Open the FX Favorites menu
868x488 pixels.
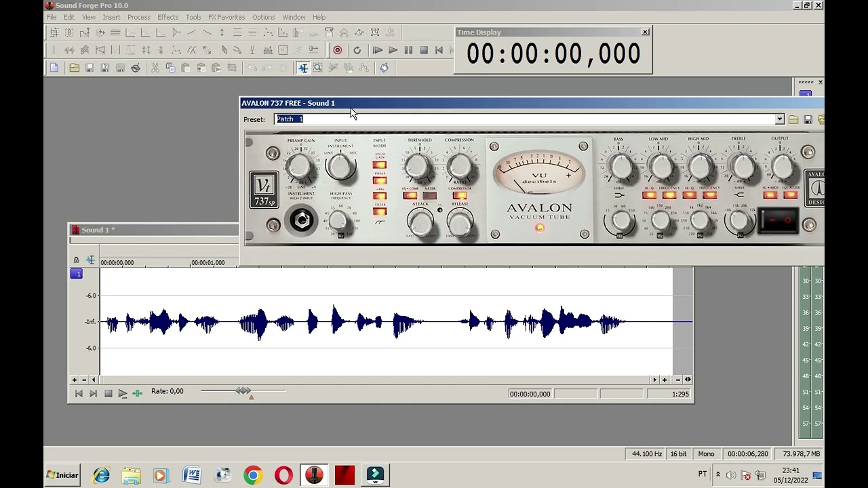[226, 17]
